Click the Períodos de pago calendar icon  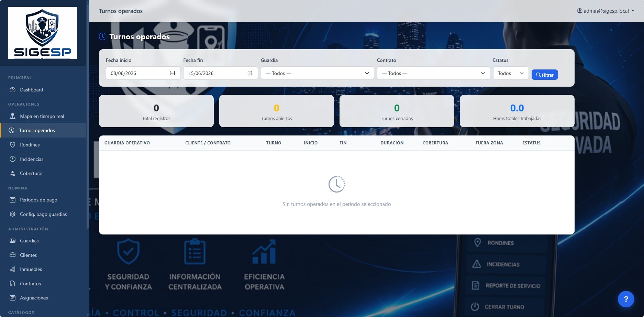pos(13,200)
